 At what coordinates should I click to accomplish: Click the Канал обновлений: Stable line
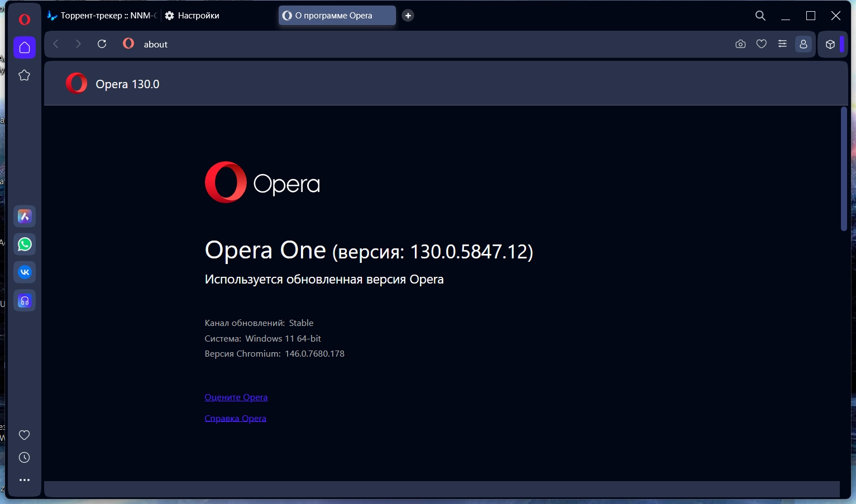259,323
